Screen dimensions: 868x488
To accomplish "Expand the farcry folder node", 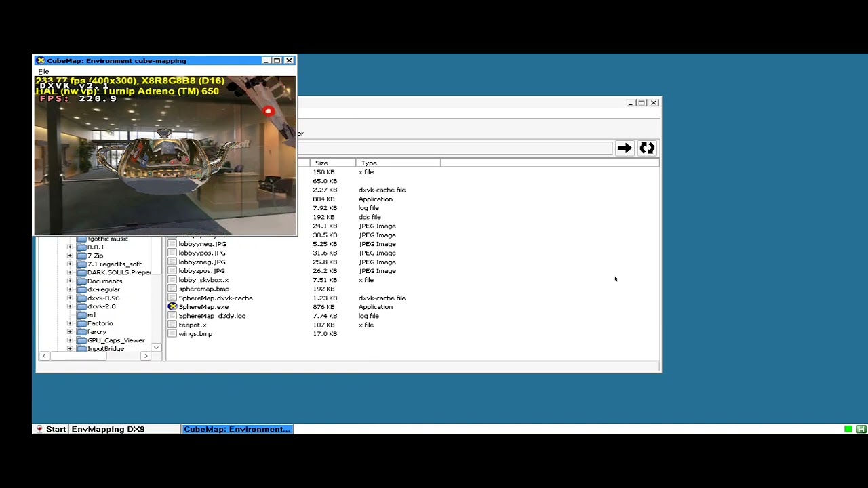I will 70,332.
